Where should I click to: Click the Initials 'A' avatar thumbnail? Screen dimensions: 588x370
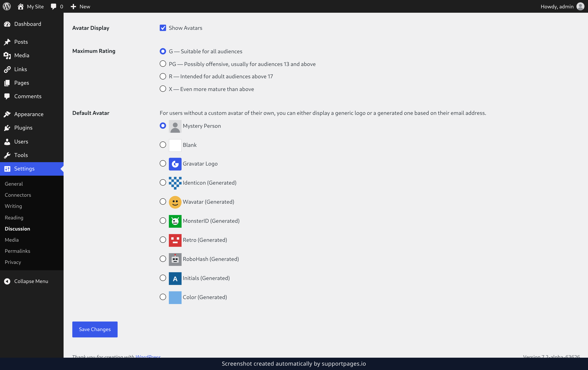point(175,278)
